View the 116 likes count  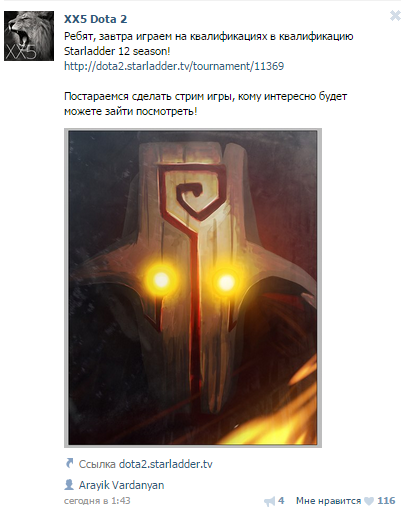pos(386,501)
